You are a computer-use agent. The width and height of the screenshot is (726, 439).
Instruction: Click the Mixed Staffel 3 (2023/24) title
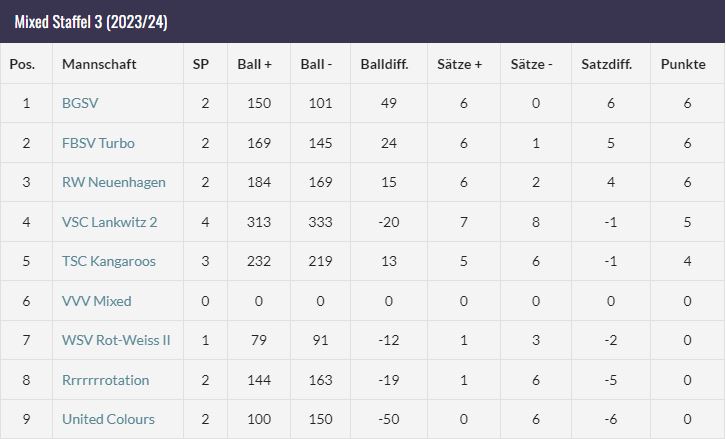click(91, 22)
